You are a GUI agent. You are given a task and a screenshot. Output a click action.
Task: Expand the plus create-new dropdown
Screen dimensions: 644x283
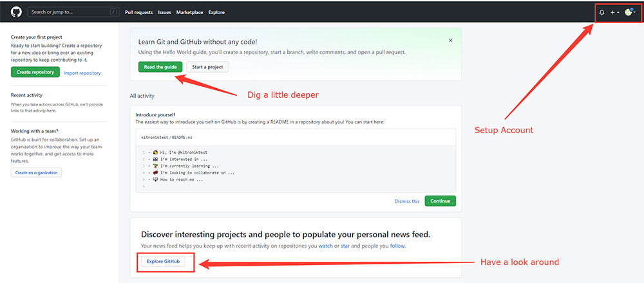click(x=615, y=12)
